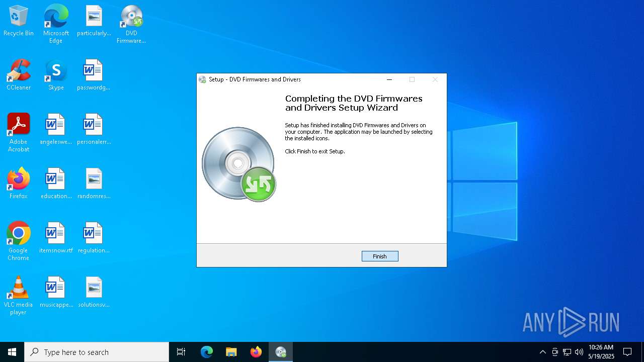The image size is (644, 362).
Task: Click the 'Click Finish to exit Setup.' text
Action: point(315,151)
